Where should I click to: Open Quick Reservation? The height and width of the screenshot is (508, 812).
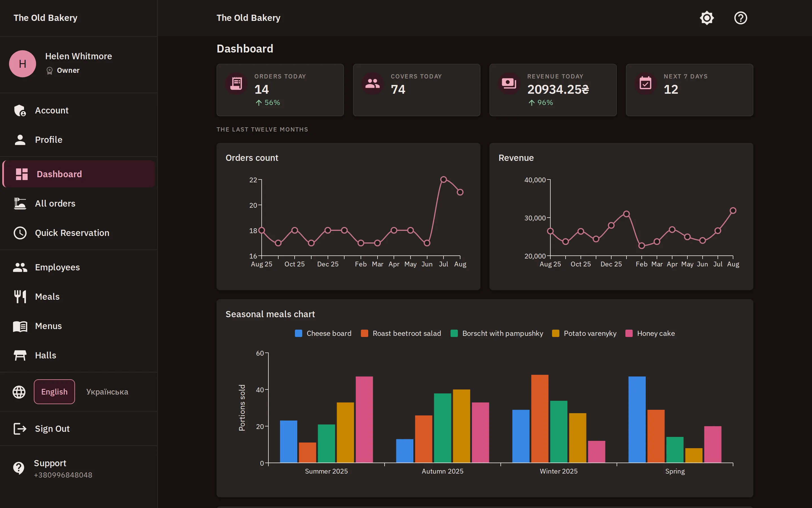coord(79,233)
